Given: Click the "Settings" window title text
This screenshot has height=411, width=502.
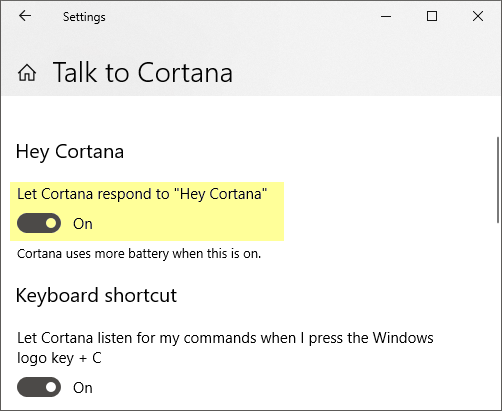Looking at the screenshot, I should pyautogui.click(x=84, y=17).
